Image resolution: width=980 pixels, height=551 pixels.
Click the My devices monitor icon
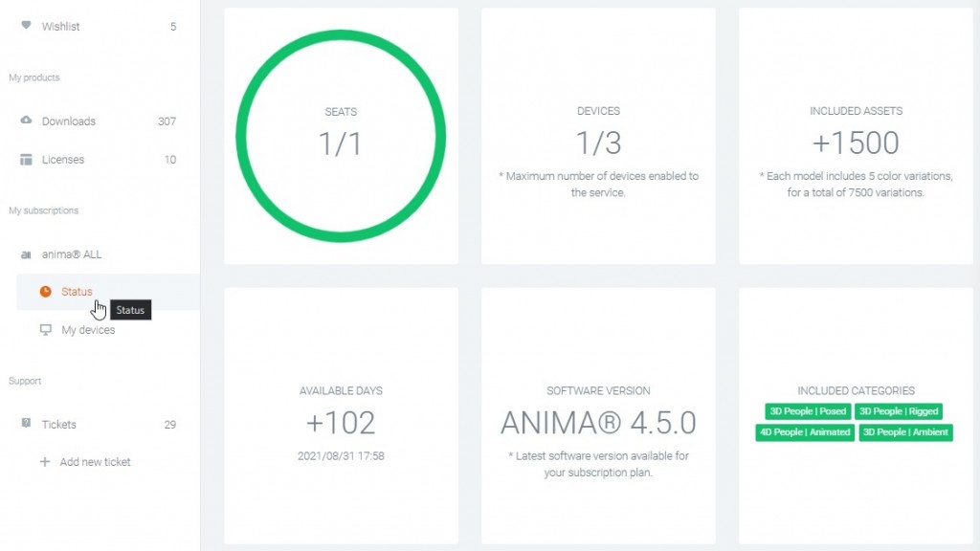46,330
